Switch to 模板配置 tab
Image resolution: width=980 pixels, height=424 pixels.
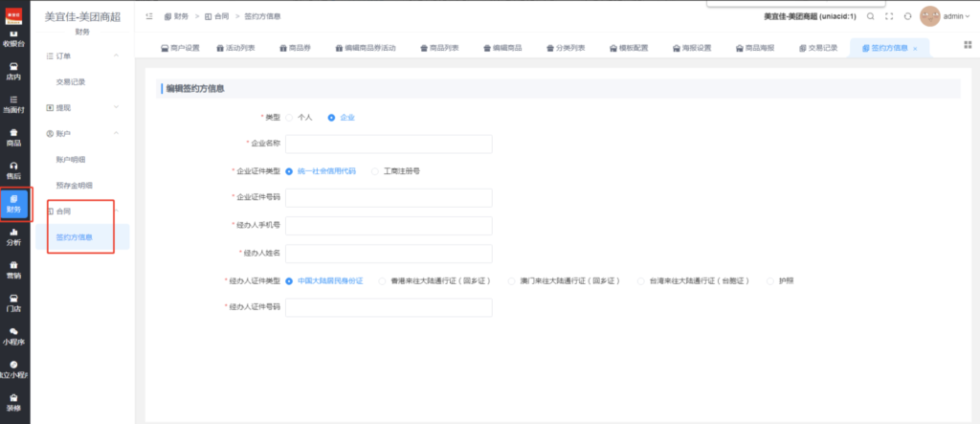coord(629,48)
